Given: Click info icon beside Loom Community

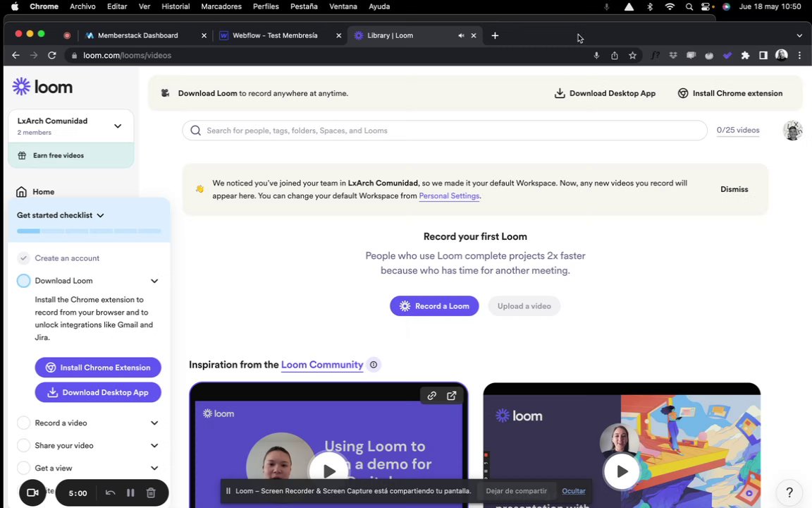Looking at the screenshot, I should (x=374, y=365).
